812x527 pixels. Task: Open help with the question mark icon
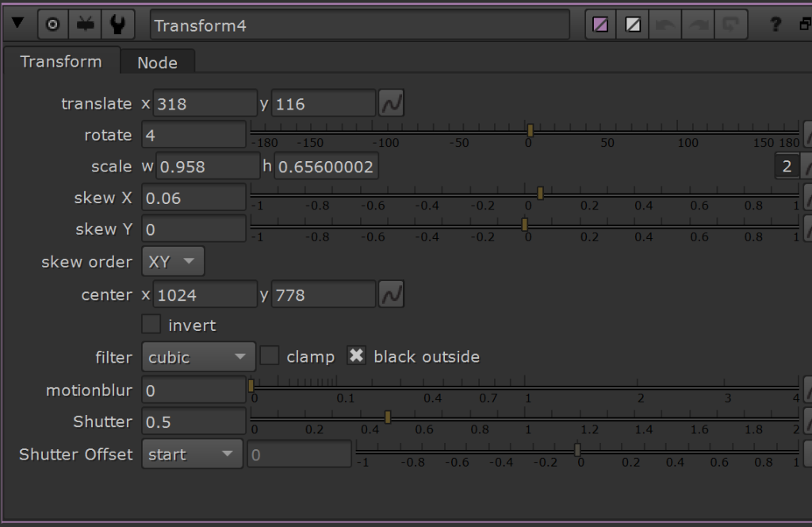tap(776, 25)
